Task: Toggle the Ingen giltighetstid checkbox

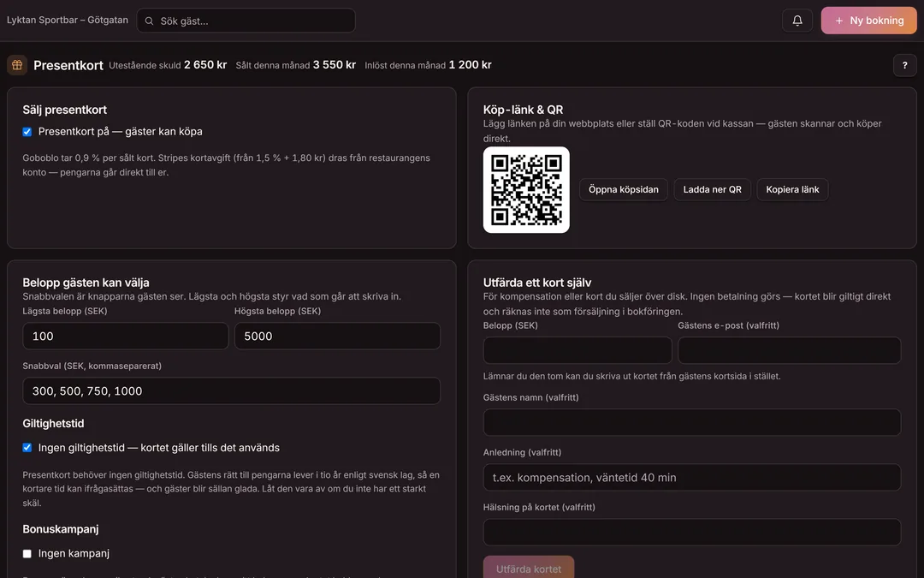Action: tap(27, 448)
